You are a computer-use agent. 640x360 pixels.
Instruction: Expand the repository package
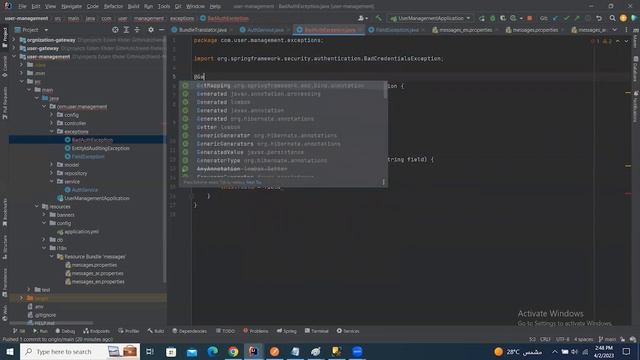click(x=52, y=173)
